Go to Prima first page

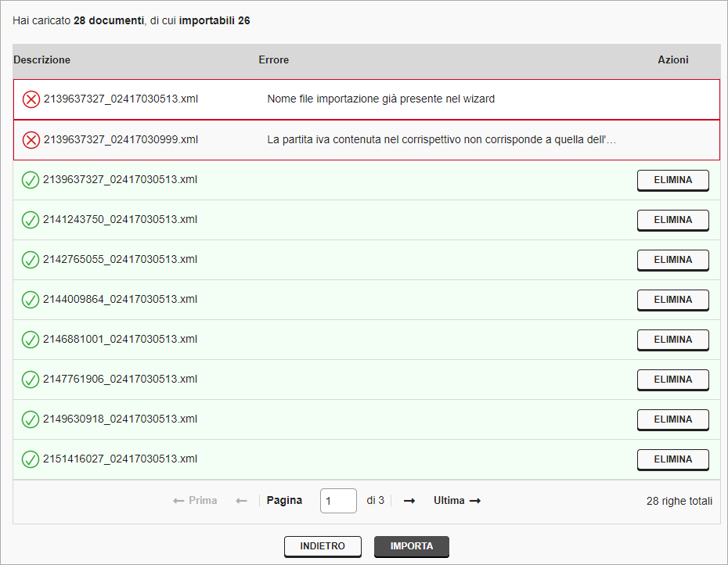click(x=195, y=501)
